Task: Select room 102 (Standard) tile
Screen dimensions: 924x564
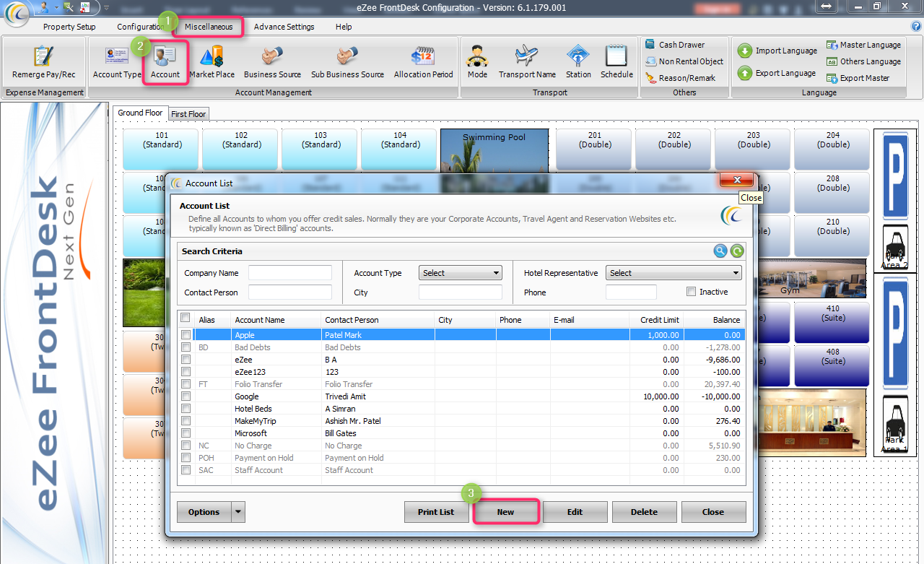Action: click(241, 149)
